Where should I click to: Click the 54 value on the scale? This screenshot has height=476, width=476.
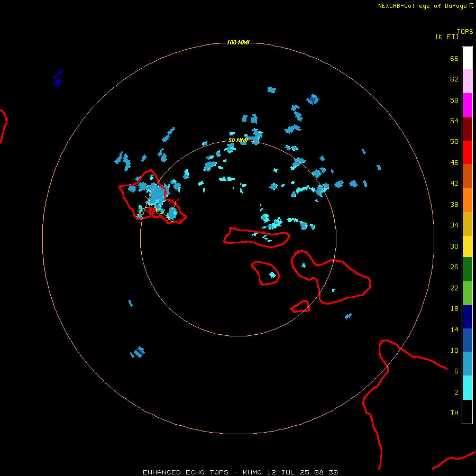coord(454,121)
